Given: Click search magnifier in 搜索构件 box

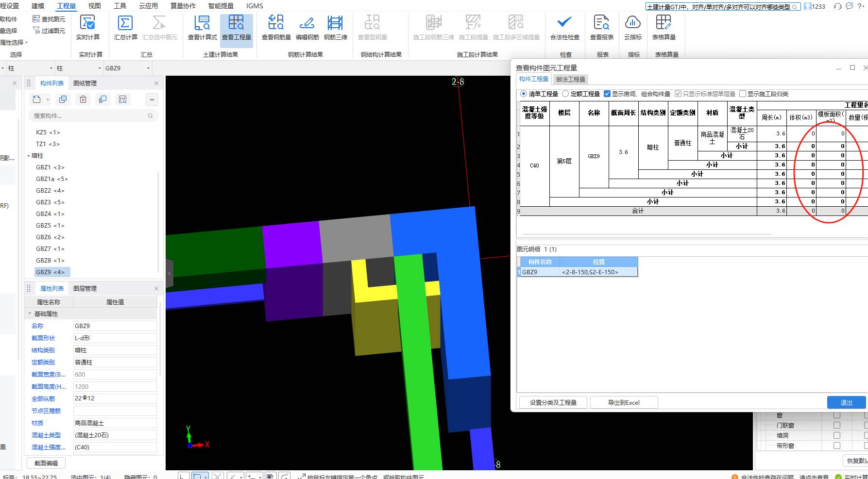Looking at the screenshot, I should click(x=150, y=116).
